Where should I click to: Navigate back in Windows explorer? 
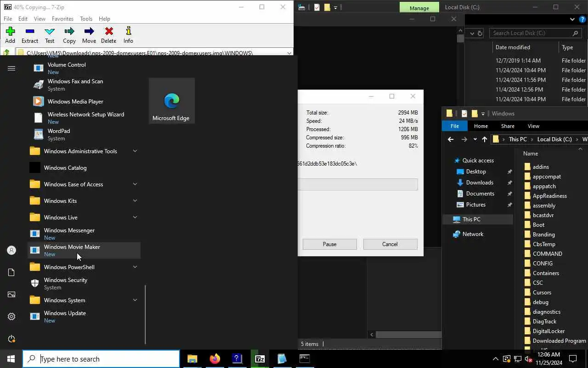451,139
